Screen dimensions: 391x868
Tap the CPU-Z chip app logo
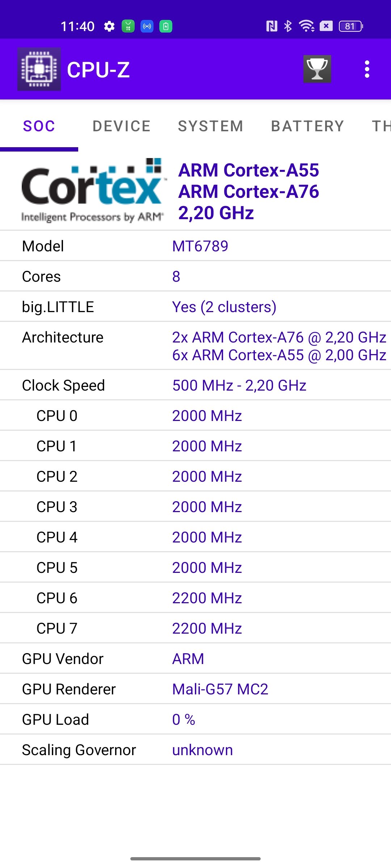point(39,69)
